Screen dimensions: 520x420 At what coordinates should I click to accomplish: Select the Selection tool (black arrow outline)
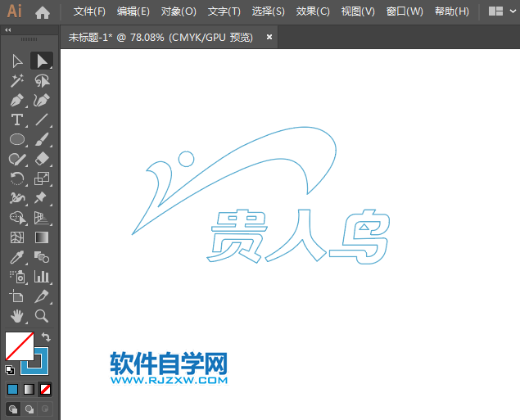17,61
